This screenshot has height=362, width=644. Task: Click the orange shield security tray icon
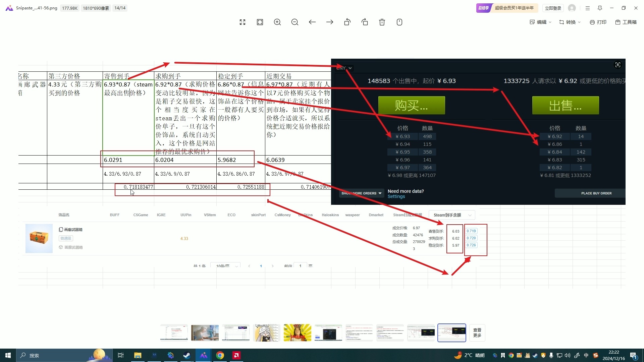[543, 355]
